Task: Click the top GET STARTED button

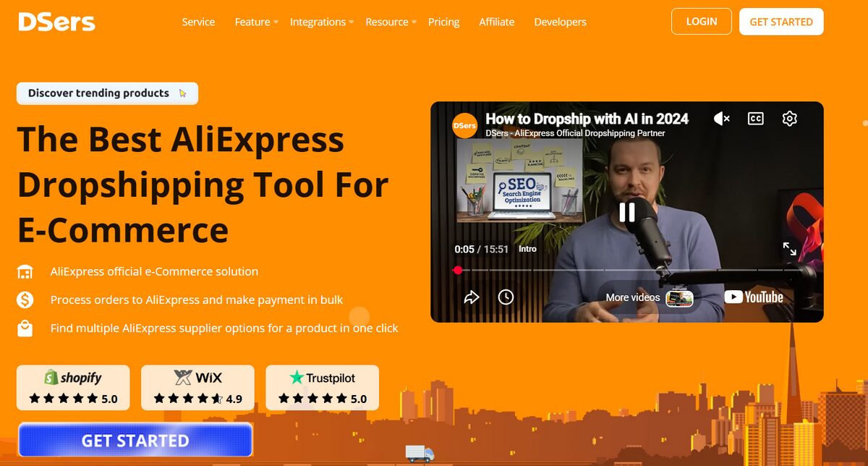Action: pyautogui.click(x=781, y=21)
